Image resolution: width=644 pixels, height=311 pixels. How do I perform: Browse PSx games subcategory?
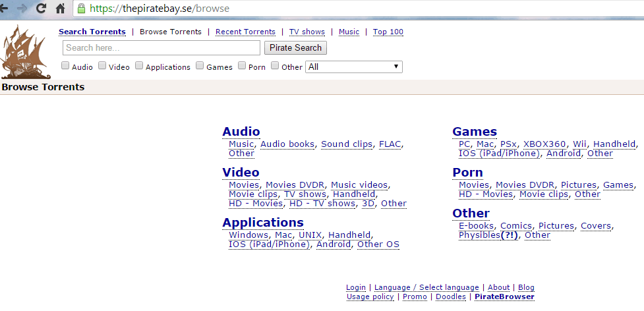508,144
